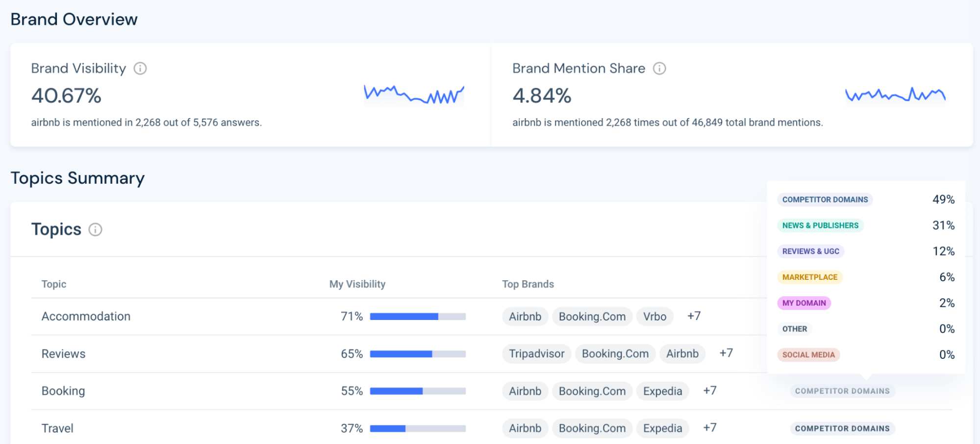Click the My Visibility column header

pyautogui.click(x=357, y=284)
